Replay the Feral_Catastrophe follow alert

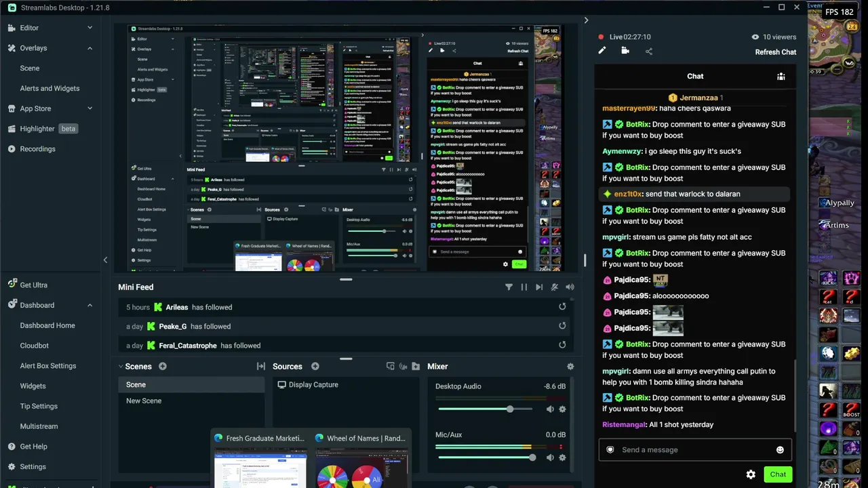pyautogui.click(x=562, y=345)
